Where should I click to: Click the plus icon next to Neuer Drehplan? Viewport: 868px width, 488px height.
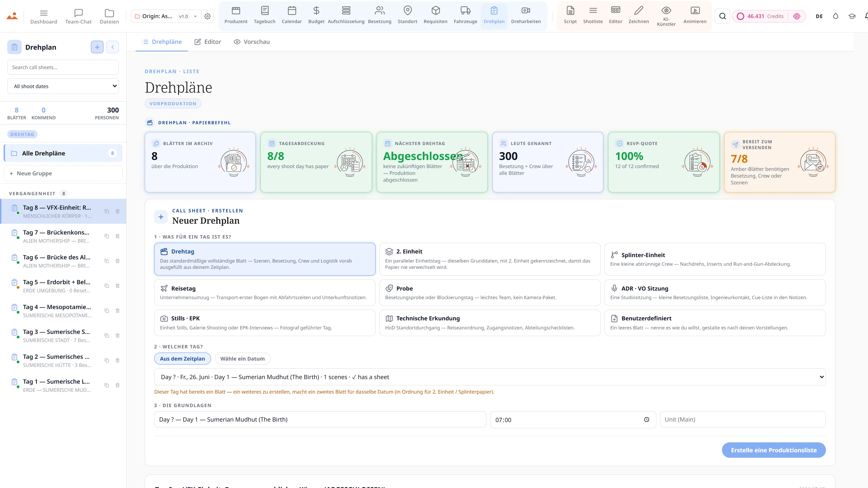(x=161, y=217)
